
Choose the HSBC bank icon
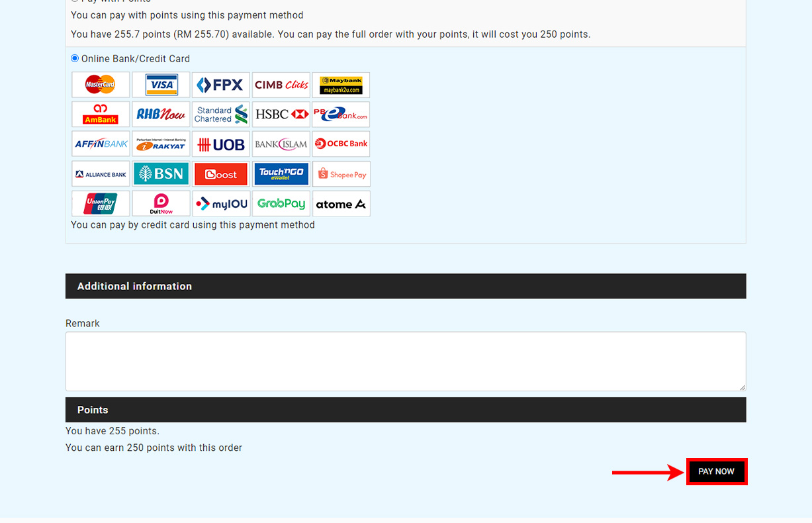281,115
